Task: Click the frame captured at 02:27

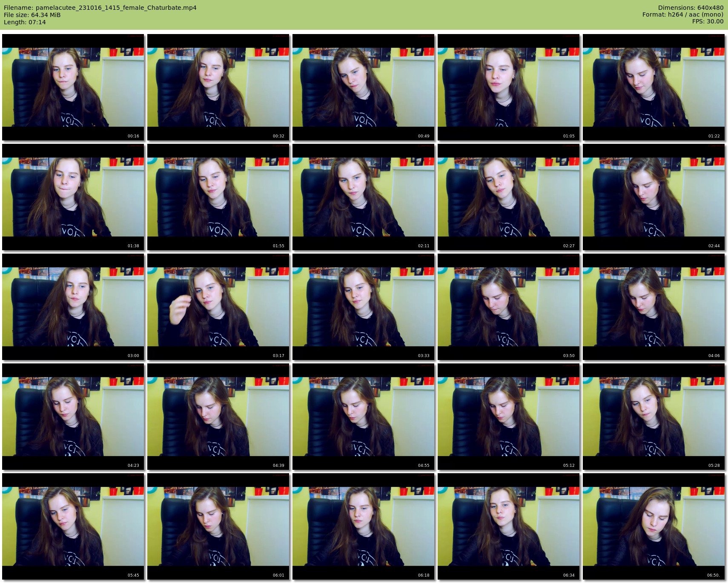Action: coord(509,197)
